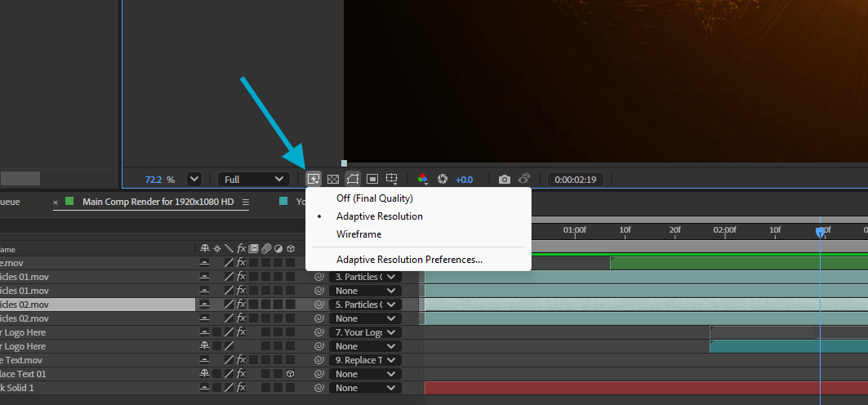868x405 pixels.
Task: Switch to the 'ueue' panel tab
Action: 10,202
